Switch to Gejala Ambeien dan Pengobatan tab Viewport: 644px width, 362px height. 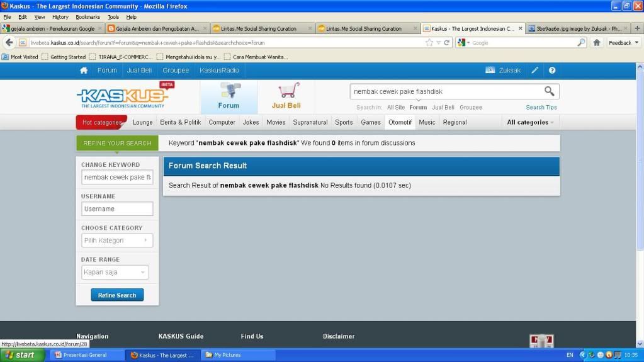157,29
